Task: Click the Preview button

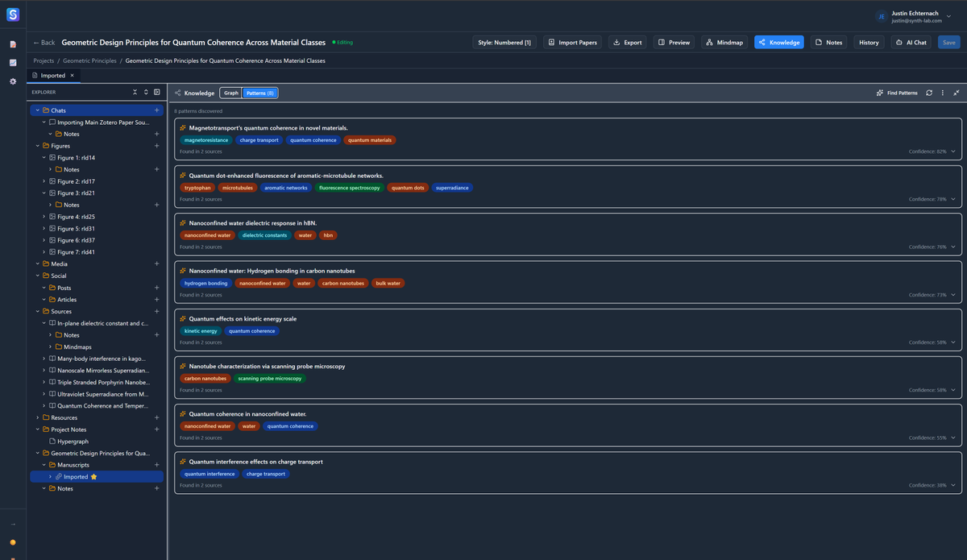Action: 674,42
